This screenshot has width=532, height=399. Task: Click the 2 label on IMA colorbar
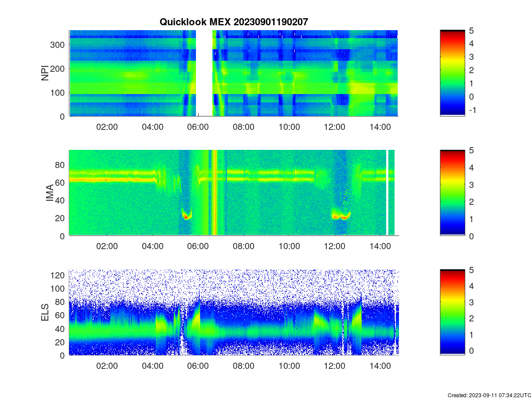471,202
